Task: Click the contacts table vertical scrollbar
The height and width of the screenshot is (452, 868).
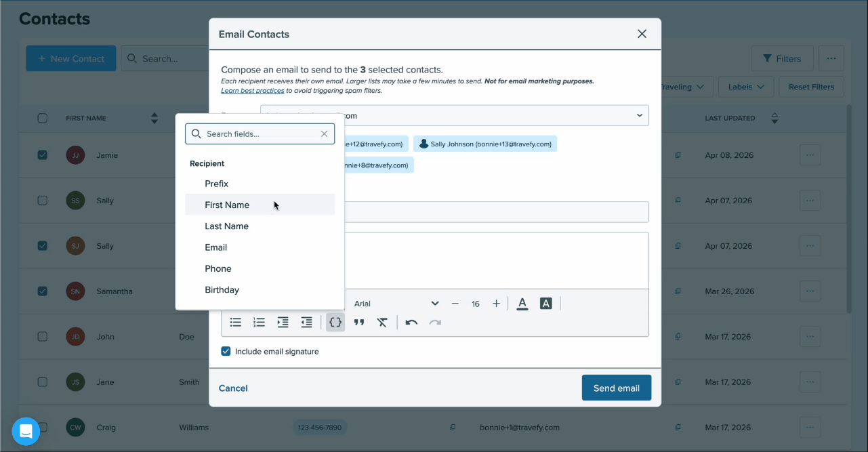Action: pyautogui.click(x=850, y=209)
